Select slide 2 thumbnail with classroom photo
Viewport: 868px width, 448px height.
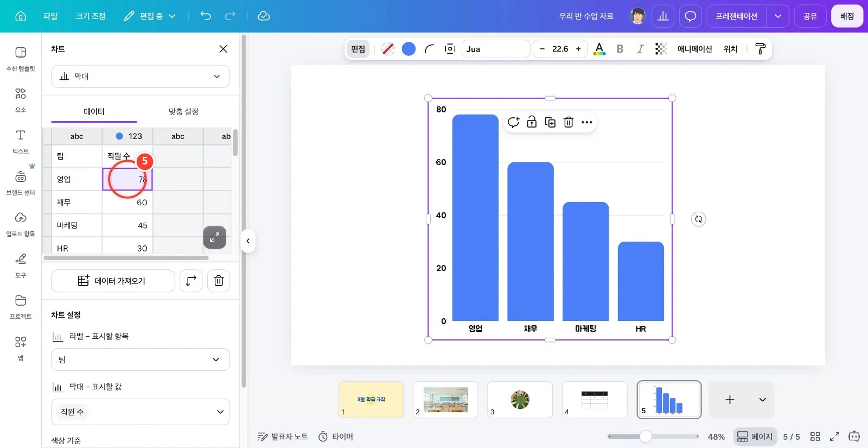445,400
